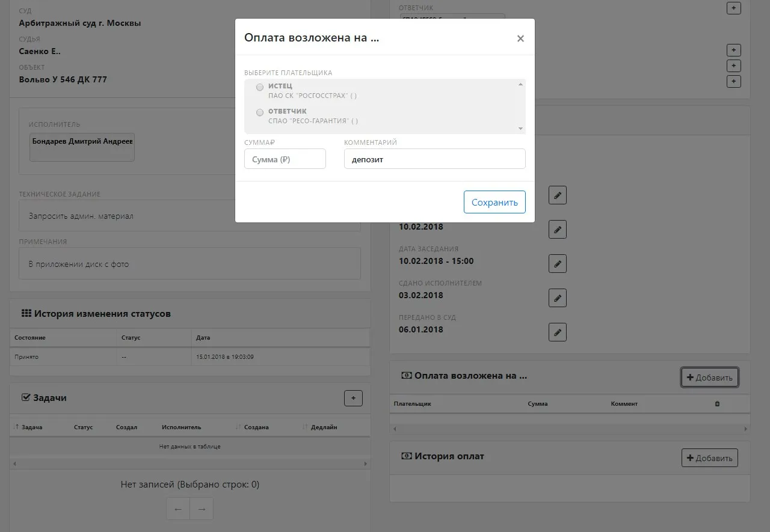770x532 pixels.
Task: Edit the "Дата заседания" entry via its pencil icon
Action: tap(557, 263)
